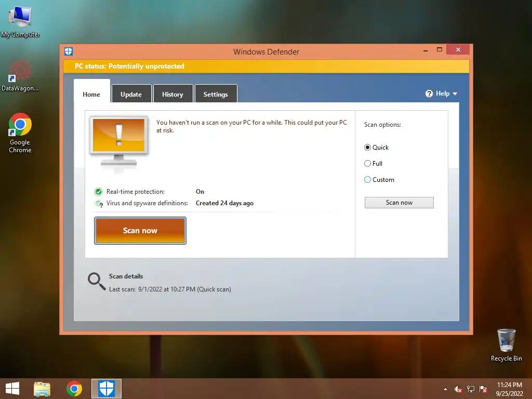Launch Chrome from the taskbar
Viewport: 532px width, 399px height.
coord(74,389)
